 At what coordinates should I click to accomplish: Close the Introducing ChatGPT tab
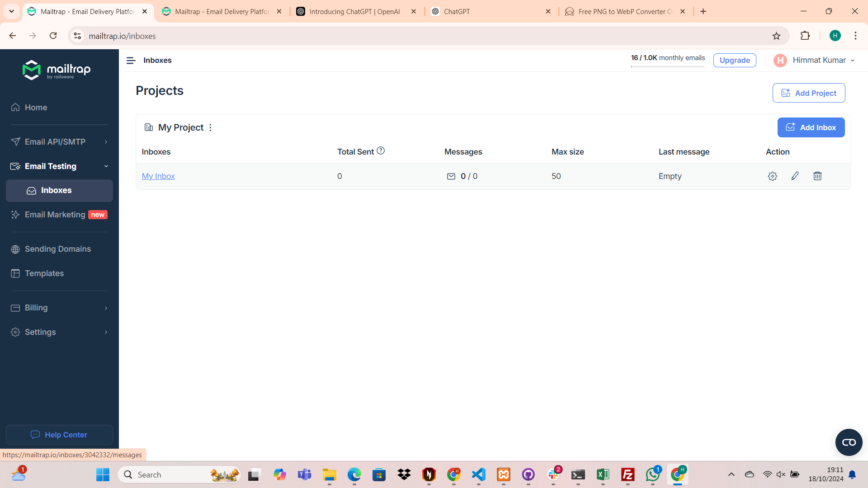pos(414,11)
